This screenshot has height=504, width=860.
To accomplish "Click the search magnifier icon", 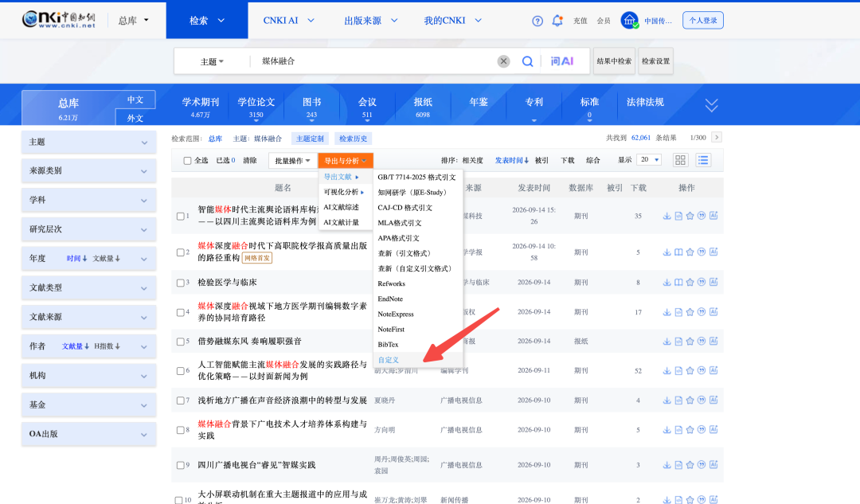I will (527, 61).
